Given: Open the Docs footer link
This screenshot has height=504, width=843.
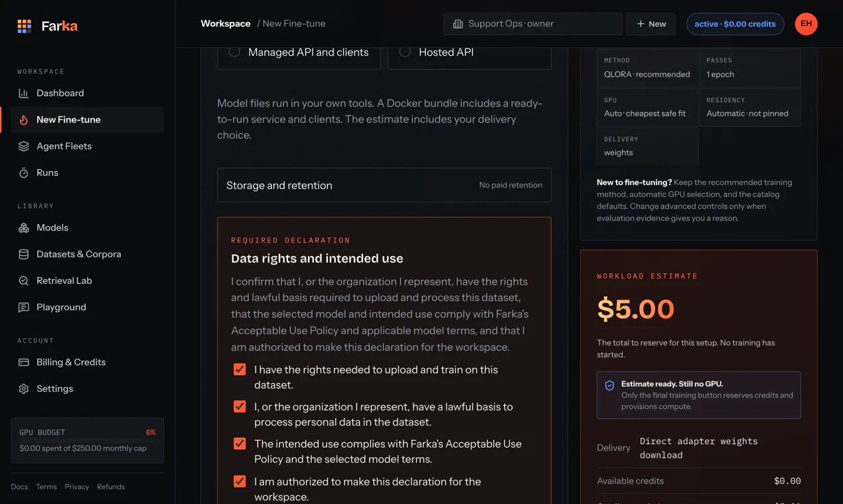Looking at the screenshot, I should coord(19,487).
